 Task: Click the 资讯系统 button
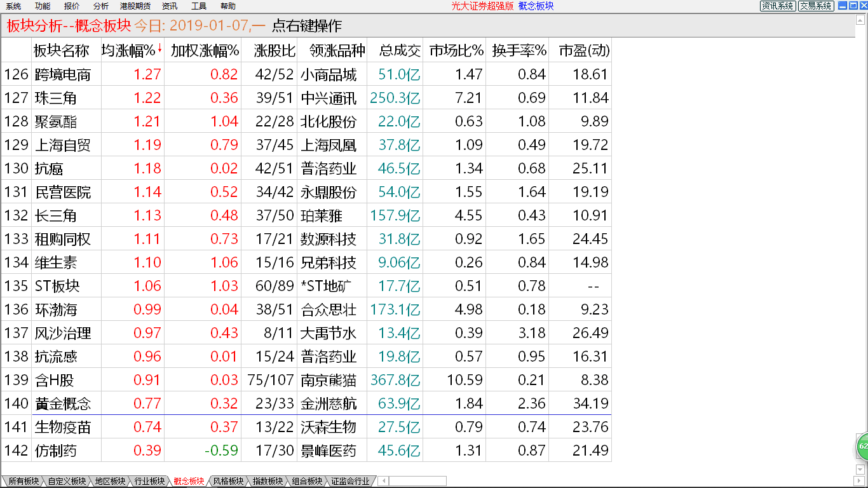(x=778, y=6)
